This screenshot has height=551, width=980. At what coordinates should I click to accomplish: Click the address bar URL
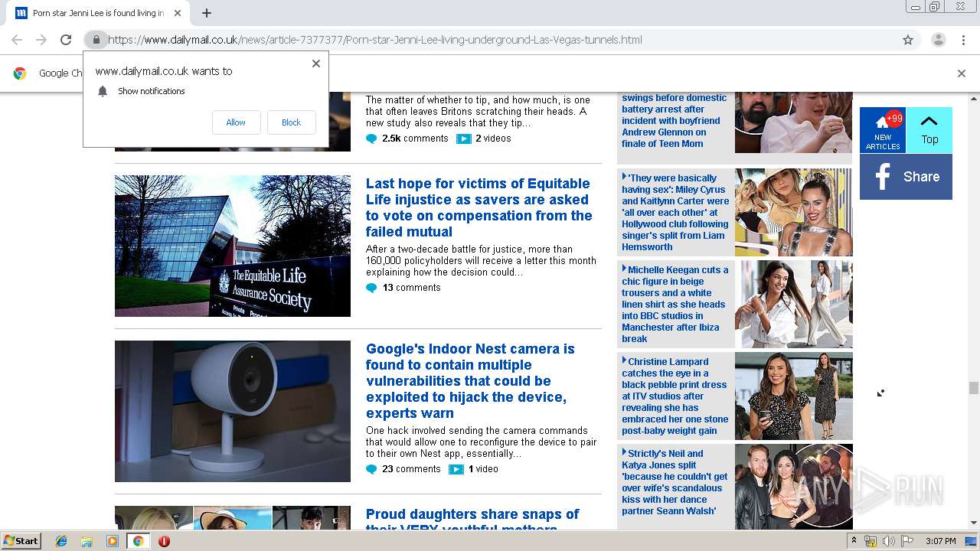tap(375, 40)
